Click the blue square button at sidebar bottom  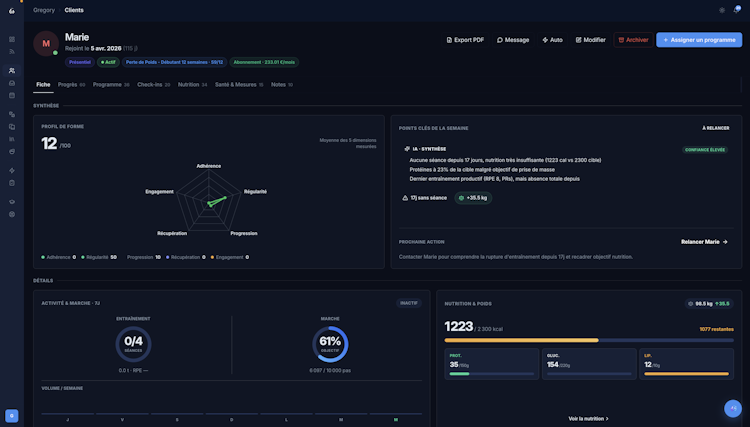coord(12,416)
